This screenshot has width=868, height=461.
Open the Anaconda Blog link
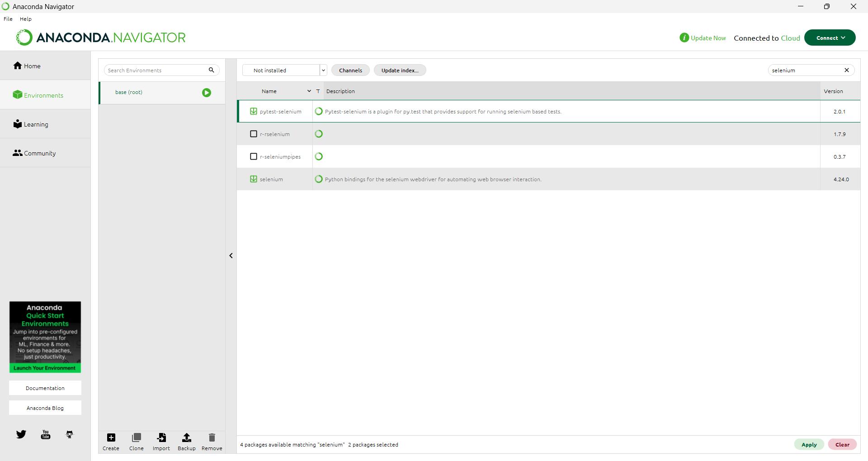click(x=45, y=408)
